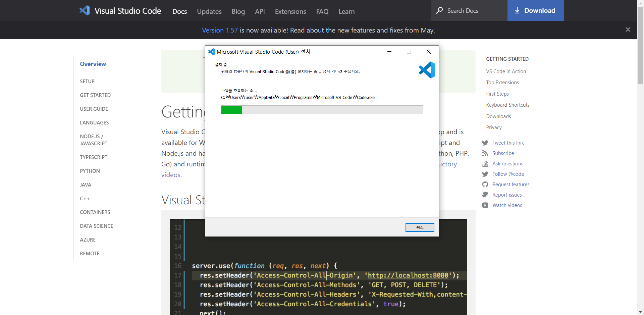644x315 pixels.
Task: Go to the Blog tab
Action: [238, 11]
